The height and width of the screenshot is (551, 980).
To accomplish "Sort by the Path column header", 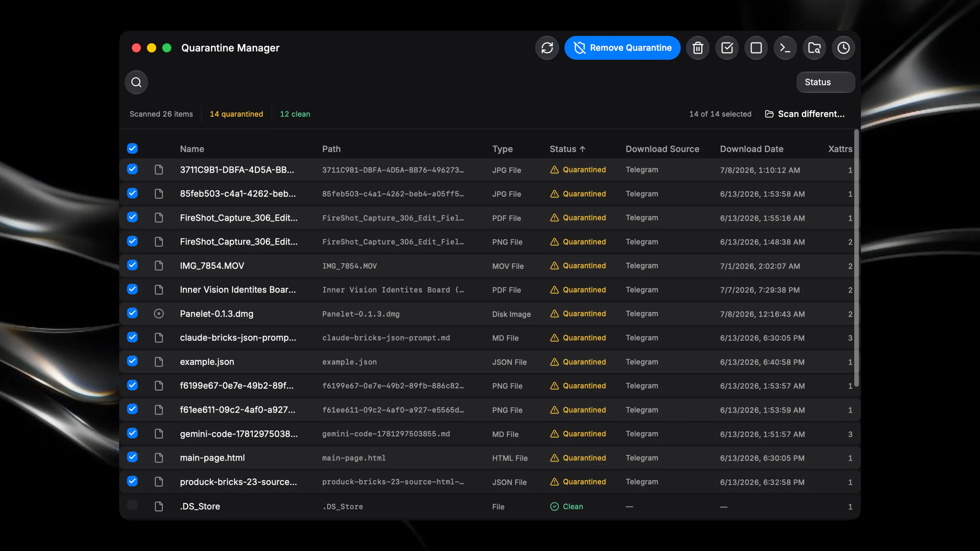I will point(331,149).
